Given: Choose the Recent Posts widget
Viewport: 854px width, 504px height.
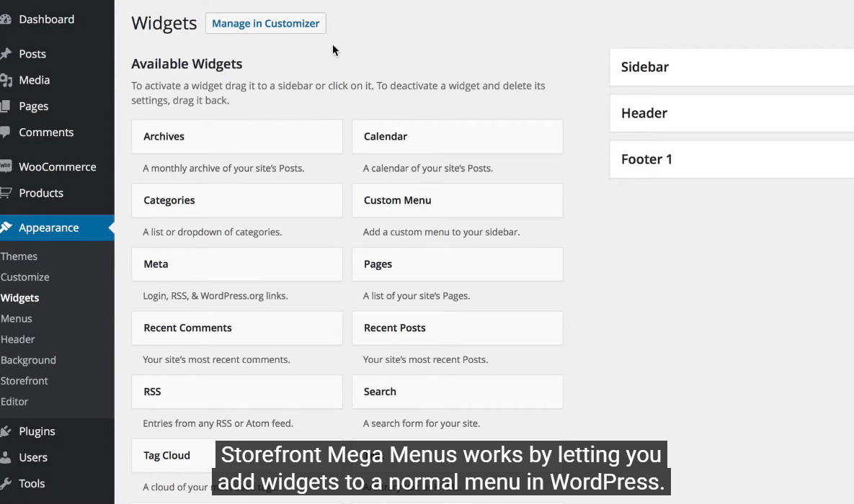Looking at the screenshot, I should pyautogui.click(x=457, y=328).
